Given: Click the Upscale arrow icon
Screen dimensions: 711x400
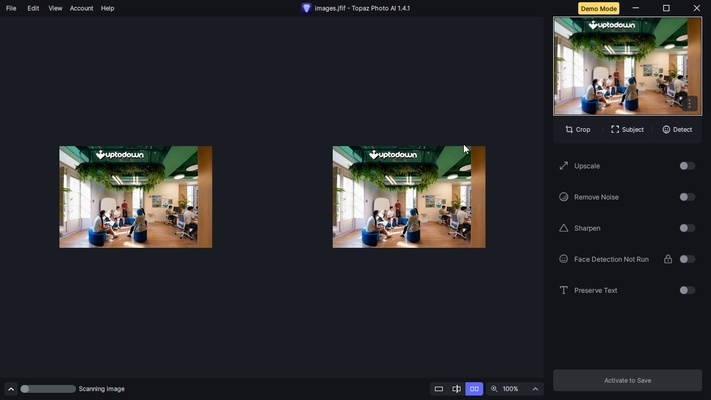Looking at the screenshot, I should (x=564, y=166).
